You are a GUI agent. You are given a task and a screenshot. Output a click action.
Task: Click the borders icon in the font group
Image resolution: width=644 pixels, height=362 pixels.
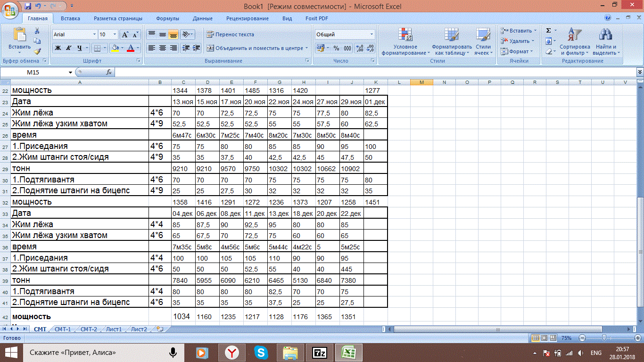point(96,48)
